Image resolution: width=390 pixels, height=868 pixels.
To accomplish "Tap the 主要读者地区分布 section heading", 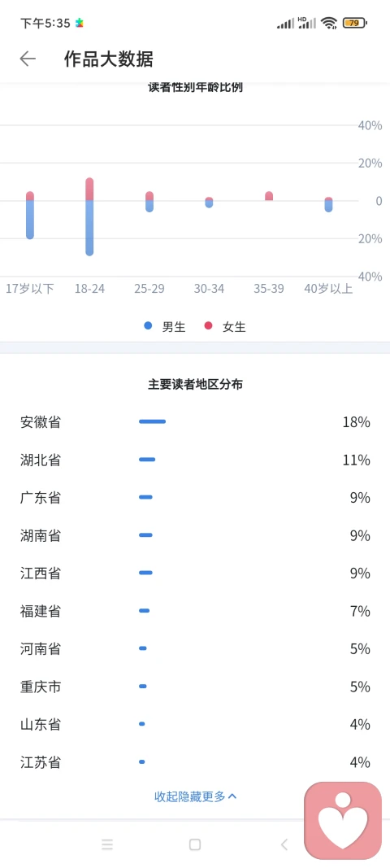I will [195, 384].
